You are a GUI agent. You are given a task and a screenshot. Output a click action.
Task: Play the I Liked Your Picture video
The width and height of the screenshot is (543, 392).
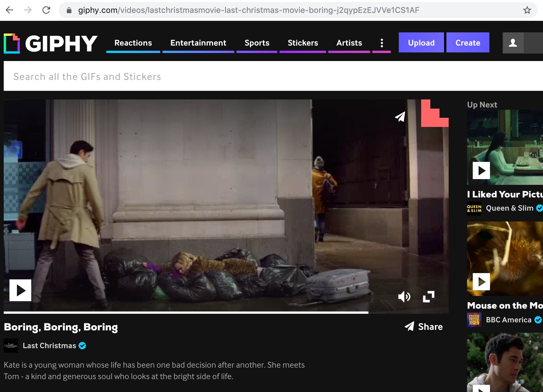pyautogui.click(x=481, y=170)
